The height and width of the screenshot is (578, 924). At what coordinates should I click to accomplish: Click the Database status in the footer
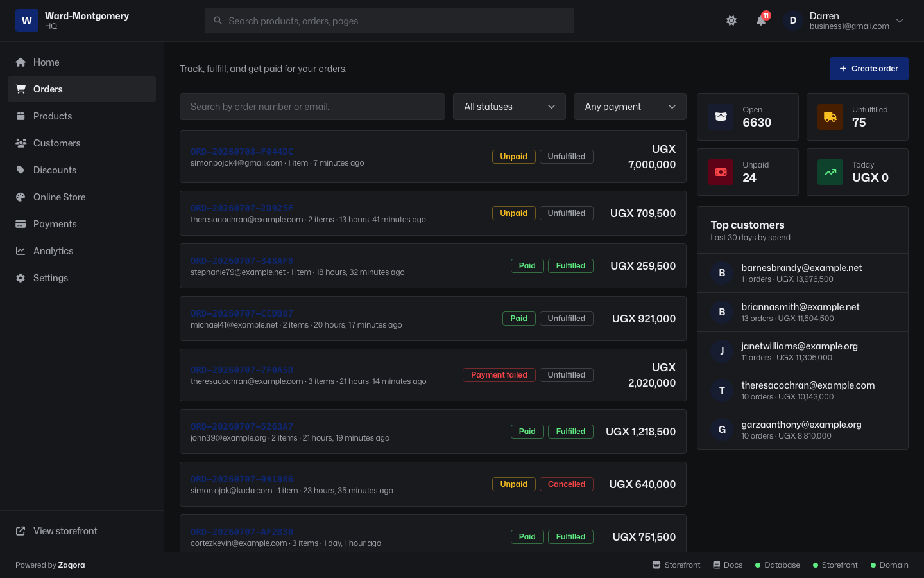tap(778, 565)
